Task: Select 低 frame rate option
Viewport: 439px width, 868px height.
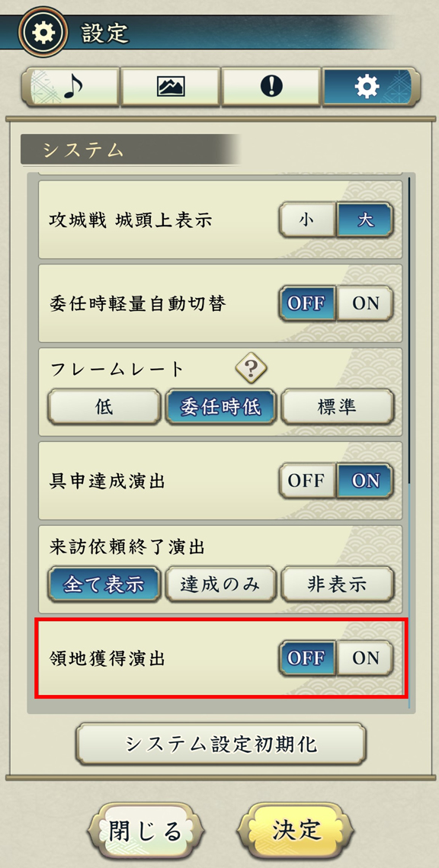Action: [104, 407]
